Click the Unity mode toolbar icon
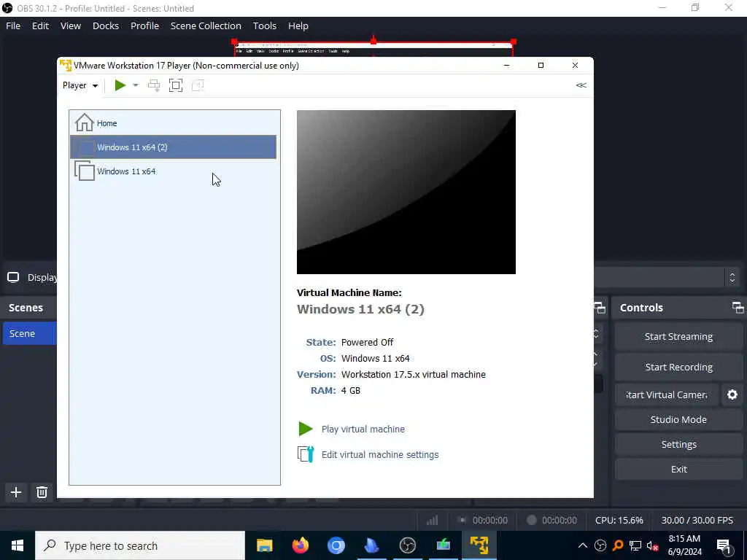Image resolution: width=747 pixels, height=560 pixels. point(198,85)
